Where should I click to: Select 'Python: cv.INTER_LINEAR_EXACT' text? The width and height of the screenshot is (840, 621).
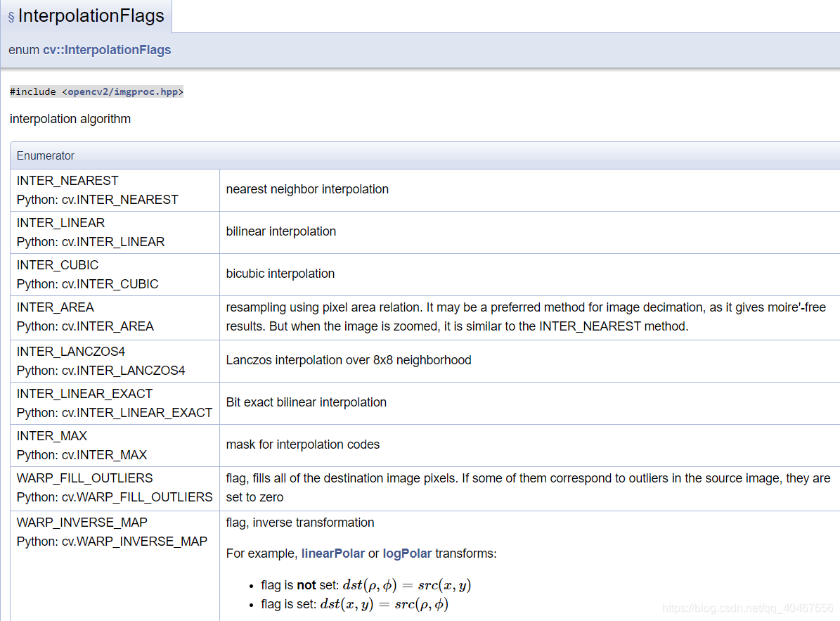click(115, 413)
